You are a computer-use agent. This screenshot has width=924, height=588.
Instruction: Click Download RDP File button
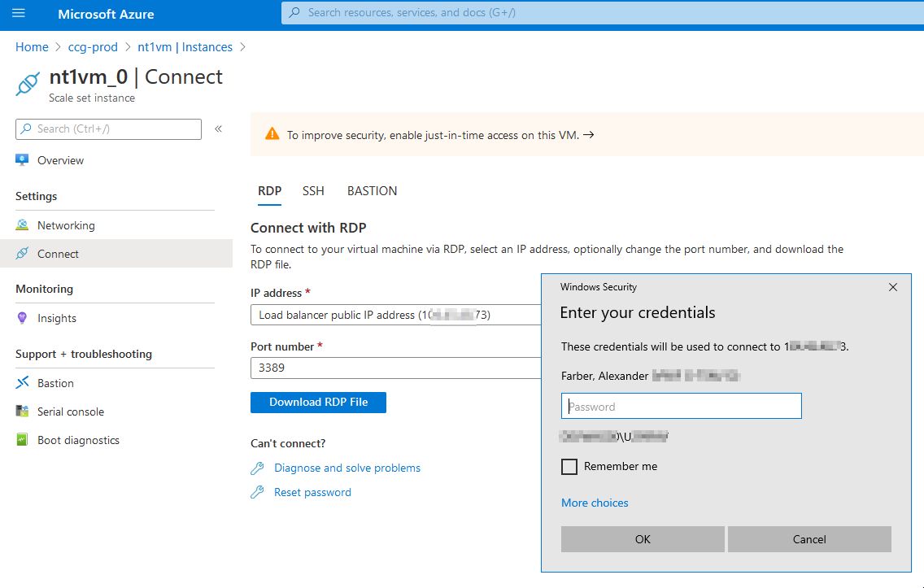coord(318,403)
